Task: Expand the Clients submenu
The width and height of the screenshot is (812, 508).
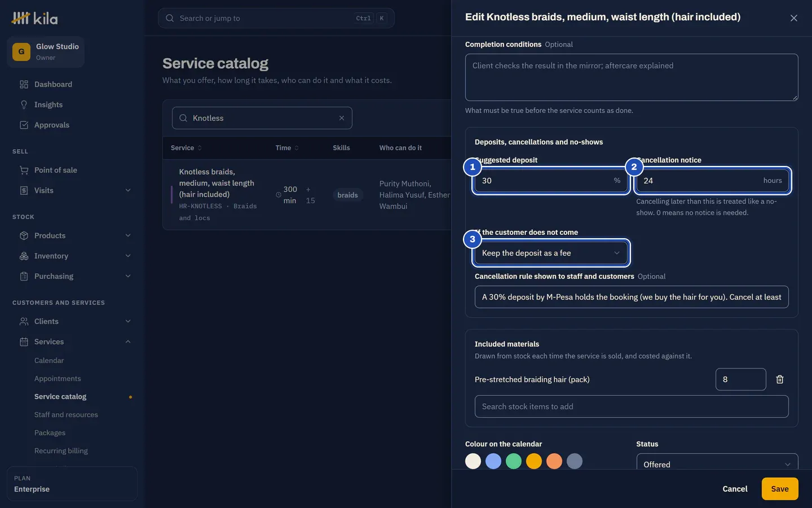Action: click(128, 322)
